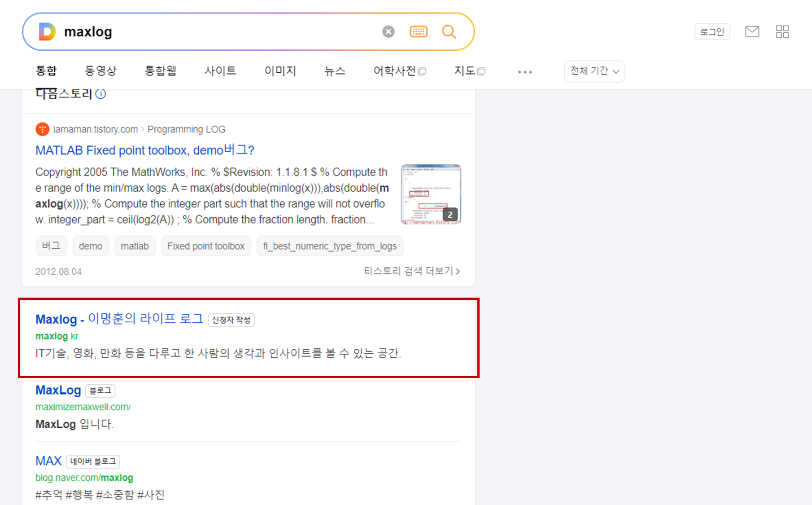Open the 이미지 tab
812x505 pixels.
pos(280,71)
